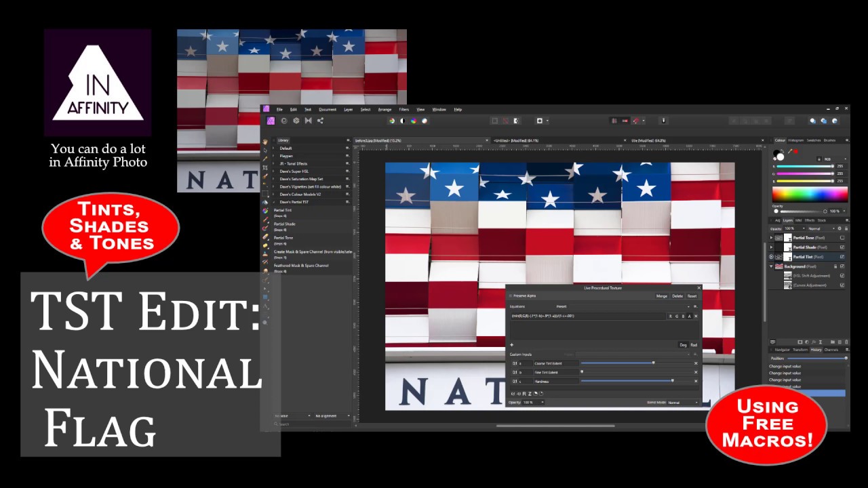Select the Move tool arrow

266,150
